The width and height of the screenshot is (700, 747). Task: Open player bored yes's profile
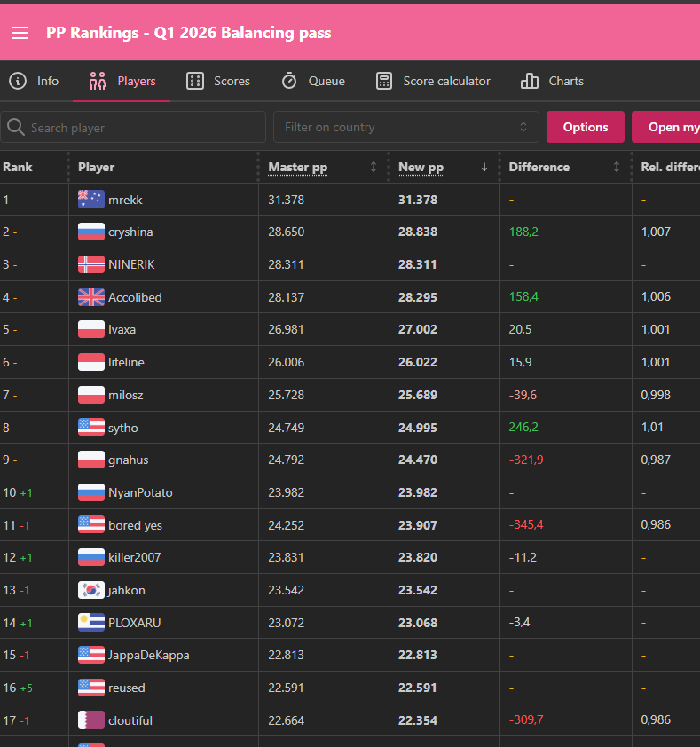(x=135, y=525)
